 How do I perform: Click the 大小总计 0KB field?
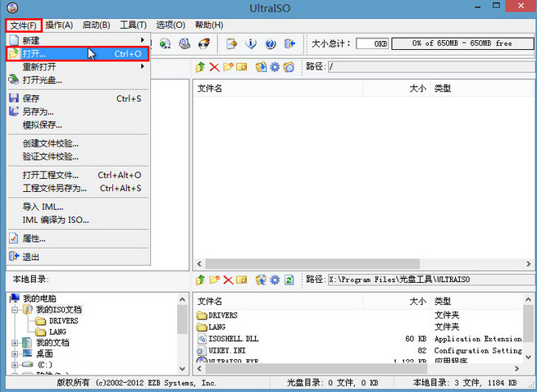click(372, 43)
